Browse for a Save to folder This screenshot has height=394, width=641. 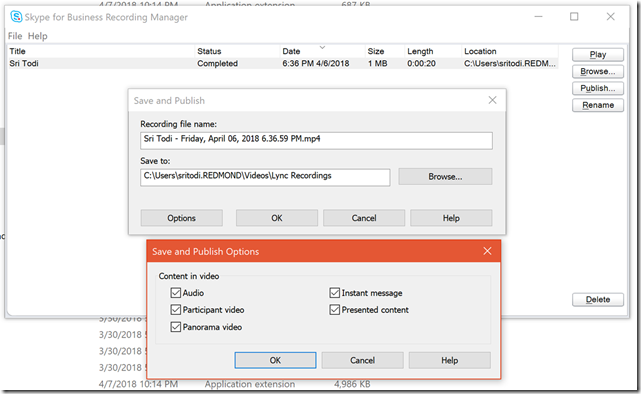[445, 177]
